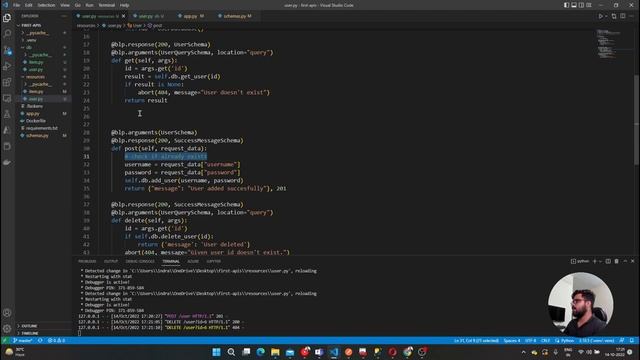Screen dimensions: 640x360
Task: Toggle the primary side bar layout
Action: coord(567,5)
